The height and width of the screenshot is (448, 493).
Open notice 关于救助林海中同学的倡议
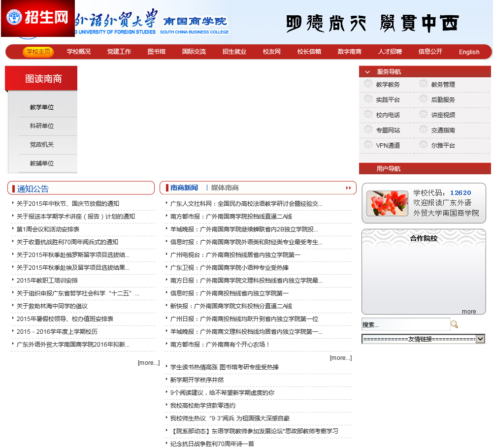click(x=52, y=306)
